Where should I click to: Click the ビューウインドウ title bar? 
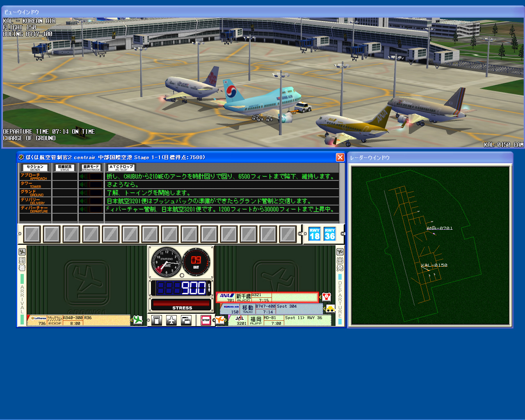click(x=262, y=12)
